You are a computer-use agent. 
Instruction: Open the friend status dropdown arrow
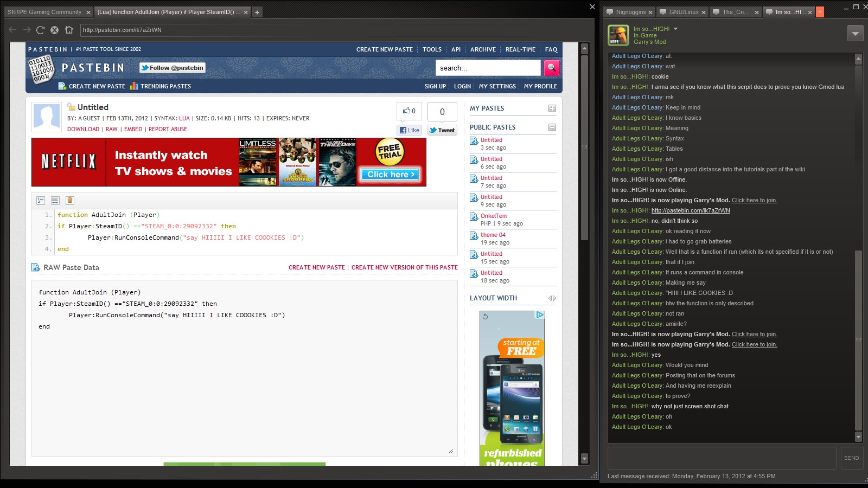[676, 29]
